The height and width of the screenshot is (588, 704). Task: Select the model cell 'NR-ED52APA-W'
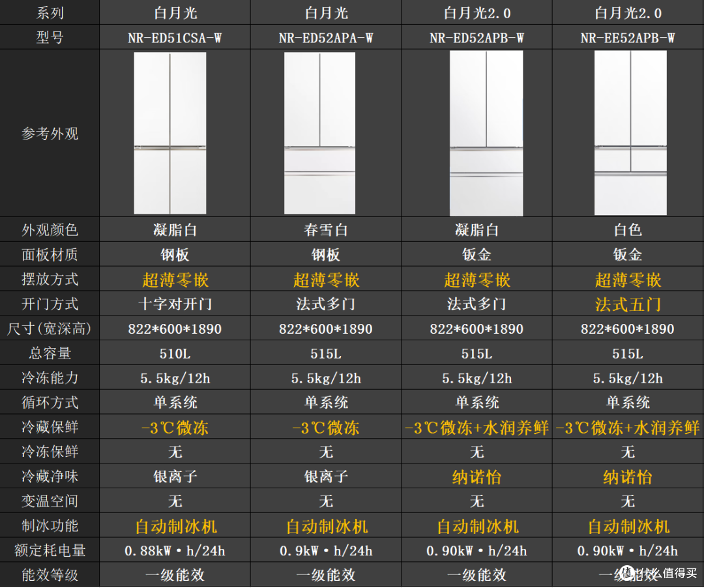[325, 38]
